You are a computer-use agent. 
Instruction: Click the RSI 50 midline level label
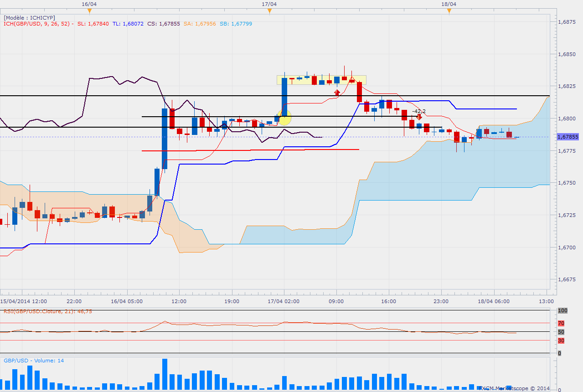pos(561,332)
